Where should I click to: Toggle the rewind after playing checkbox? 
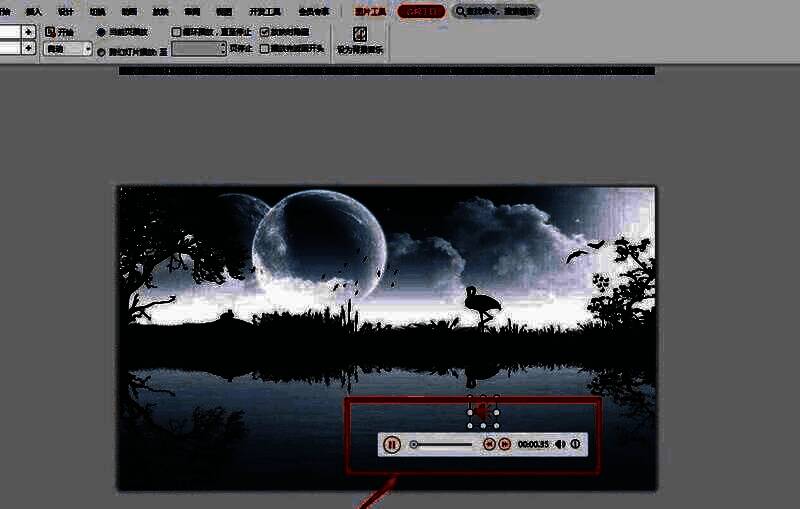pos(264,48)
